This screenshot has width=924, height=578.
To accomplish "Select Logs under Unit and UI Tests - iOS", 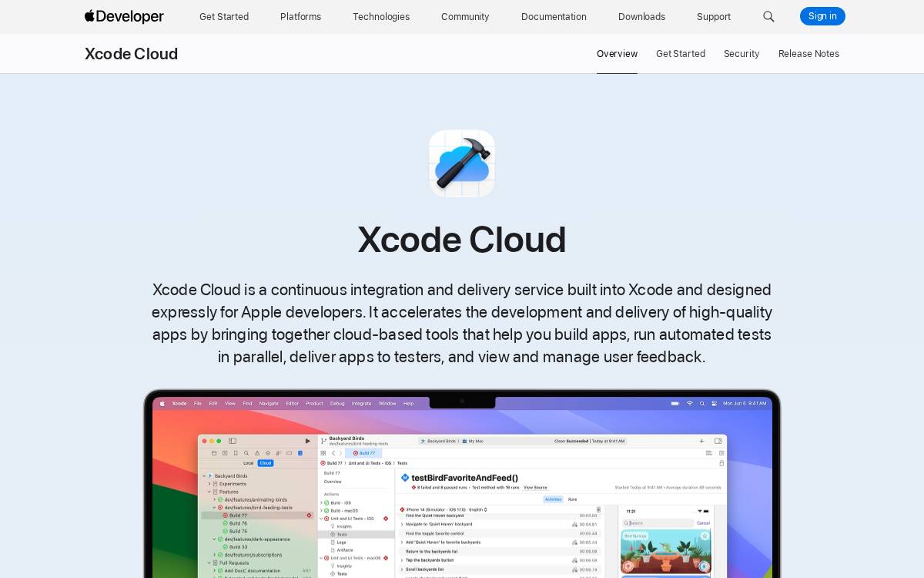I will point(341,543).
